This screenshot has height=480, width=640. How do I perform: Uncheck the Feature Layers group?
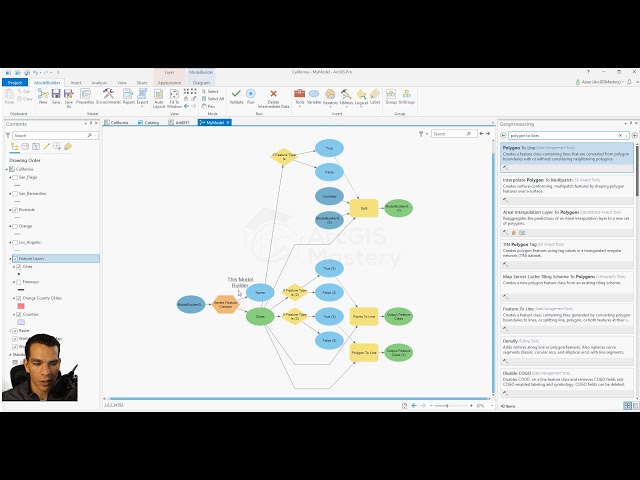(x=15, y=259)
